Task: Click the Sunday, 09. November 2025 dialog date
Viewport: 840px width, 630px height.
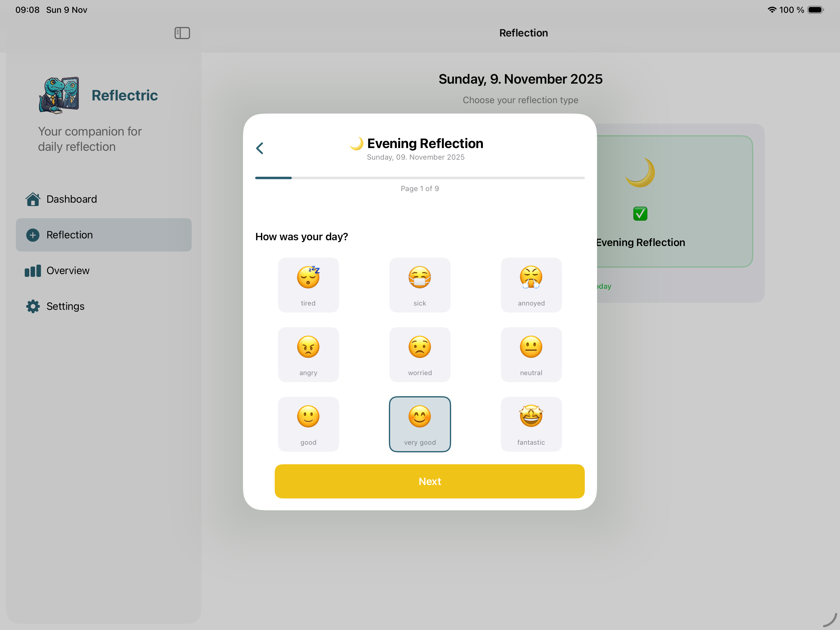Action: 416,157
